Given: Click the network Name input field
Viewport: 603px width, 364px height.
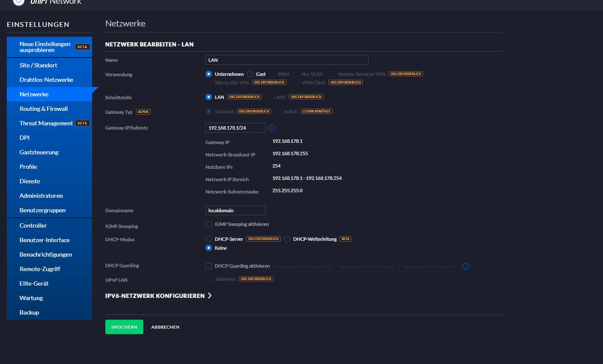Looking at the screenshot, I should (287, 60).
